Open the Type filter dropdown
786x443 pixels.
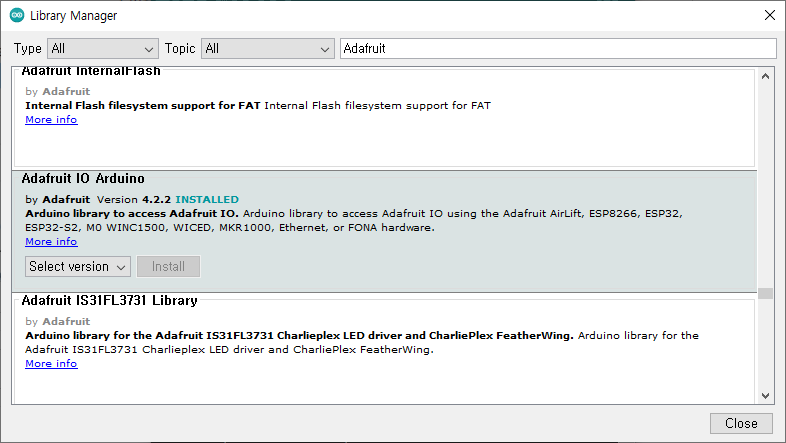[x=103, y=49]
